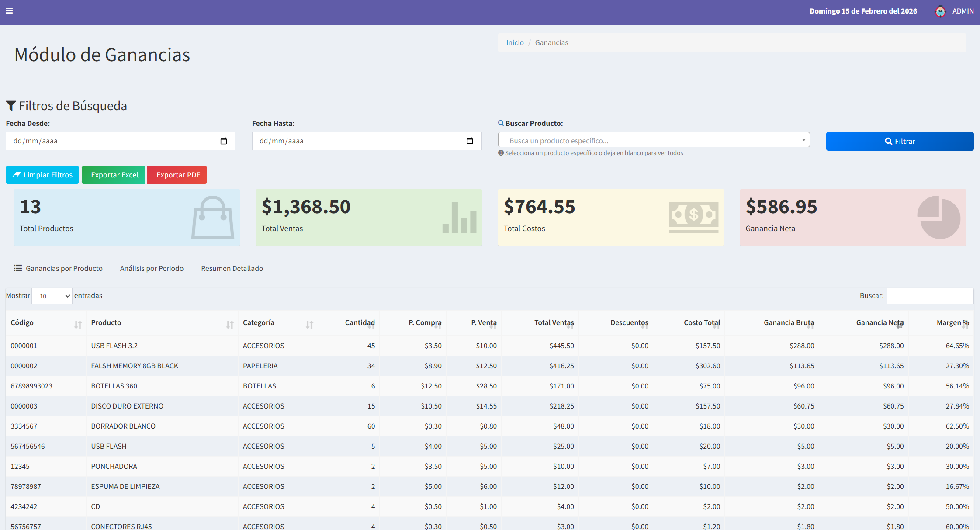Go to Inicio breadcrumb link
Image resolution: width=980 pixels, height=530 pixels.
click(x=515, y=43)
